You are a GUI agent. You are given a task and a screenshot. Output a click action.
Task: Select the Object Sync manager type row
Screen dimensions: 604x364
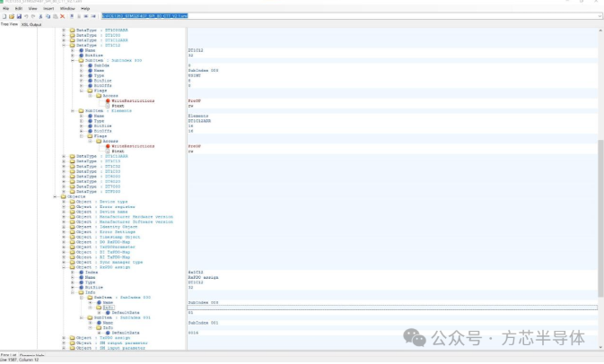[109, 263]
